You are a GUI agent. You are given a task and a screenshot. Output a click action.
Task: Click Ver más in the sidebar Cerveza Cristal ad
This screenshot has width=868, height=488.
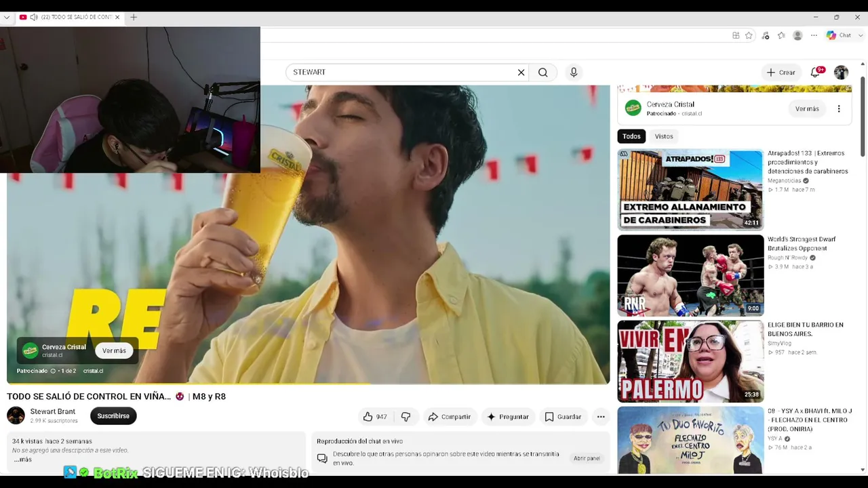pyautogui.click(x=807, y=108)
